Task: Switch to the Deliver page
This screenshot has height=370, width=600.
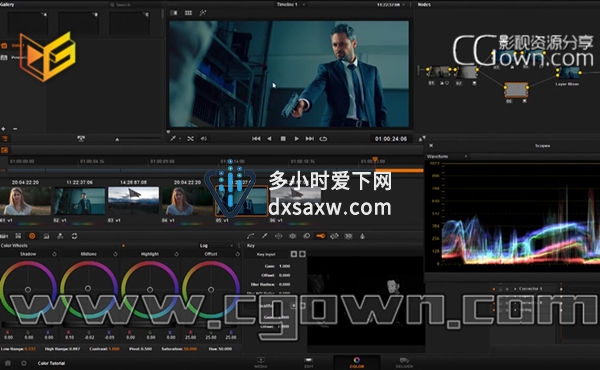Action: coord(404,362)
